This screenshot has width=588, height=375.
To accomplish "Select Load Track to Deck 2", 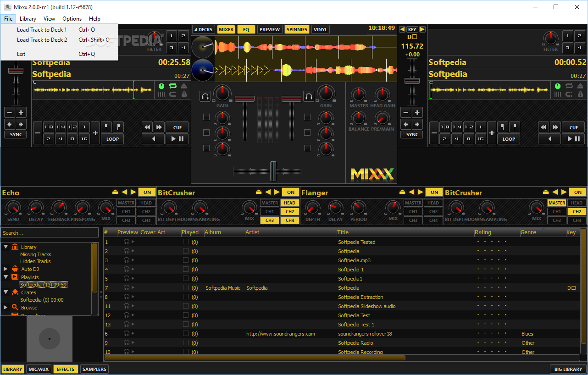I will [x=59, y=40].
